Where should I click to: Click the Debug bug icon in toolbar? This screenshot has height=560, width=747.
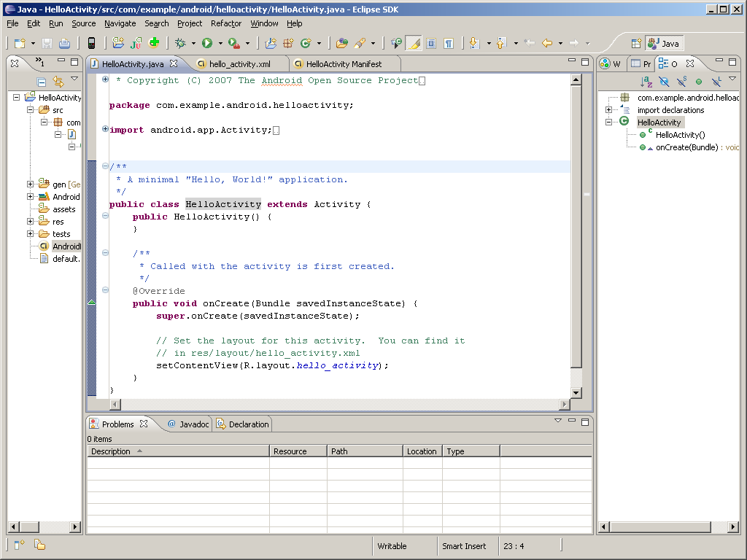(180, 44)
